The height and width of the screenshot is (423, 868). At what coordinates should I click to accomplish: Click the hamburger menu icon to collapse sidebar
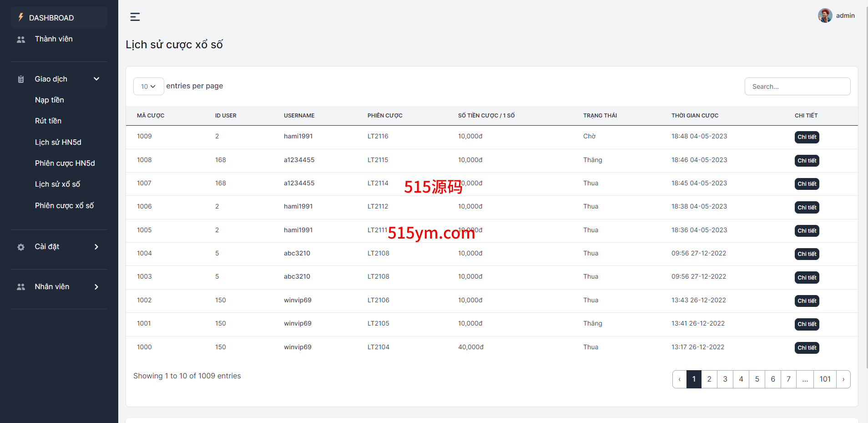135,17
